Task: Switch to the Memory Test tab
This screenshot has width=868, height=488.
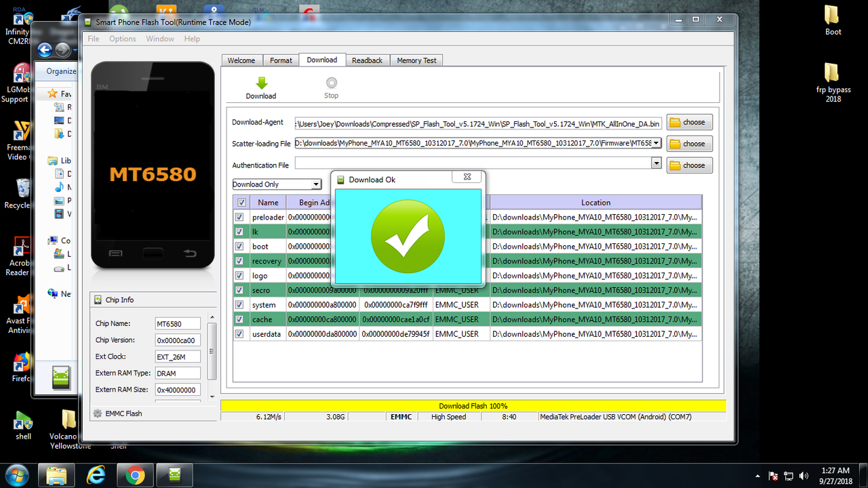Action: point(416,60)
